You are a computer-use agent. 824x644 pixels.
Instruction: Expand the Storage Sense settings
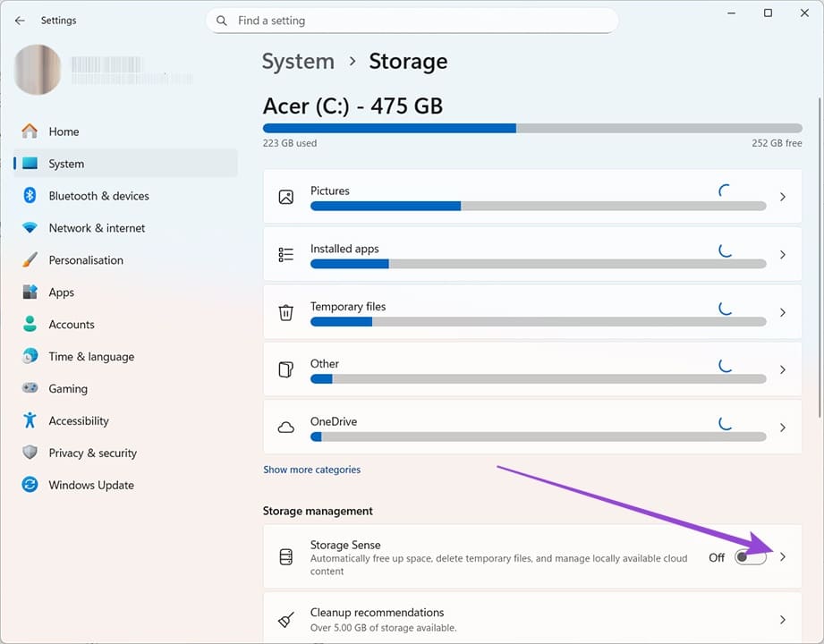coord(782,556)
